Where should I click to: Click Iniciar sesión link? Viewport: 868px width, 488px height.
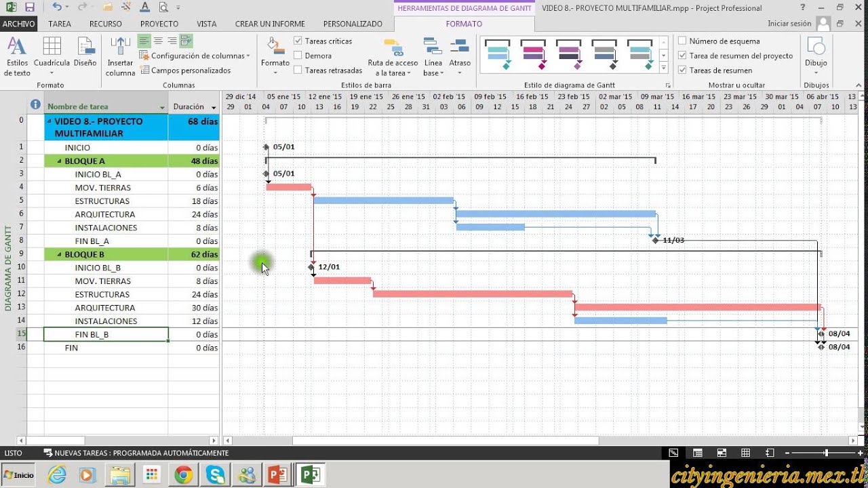click(789, 24)
